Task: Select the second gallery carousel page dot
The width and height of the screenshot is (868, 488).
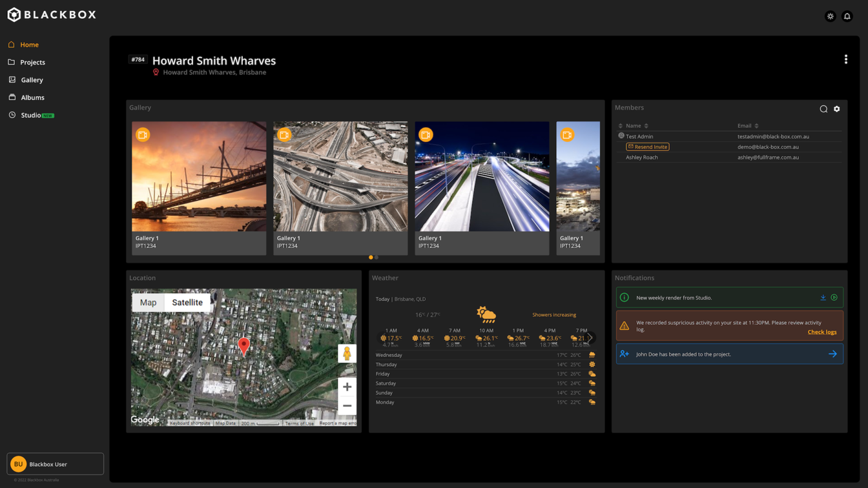Action: [x=377, y=258]
